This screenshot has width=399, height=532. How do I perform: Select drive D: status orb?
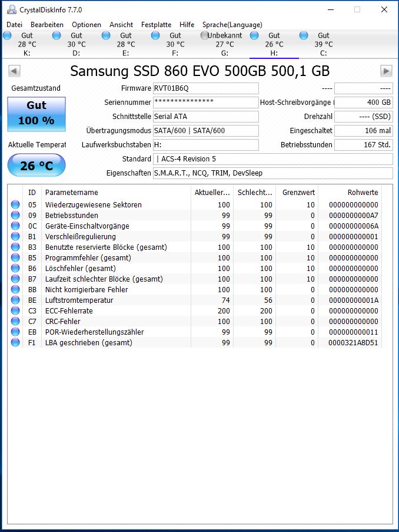click(x=56, y=35)
